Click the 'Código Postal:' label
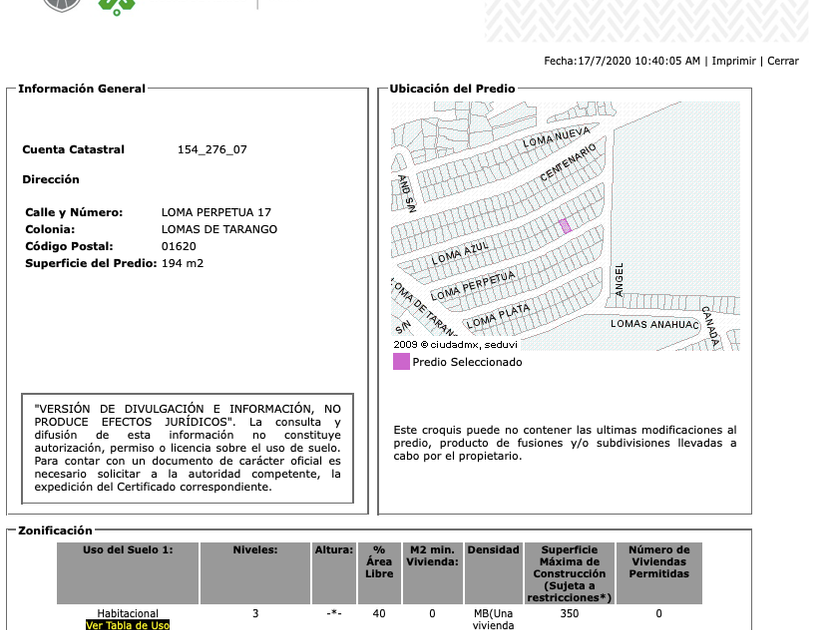 coord(69,246)
